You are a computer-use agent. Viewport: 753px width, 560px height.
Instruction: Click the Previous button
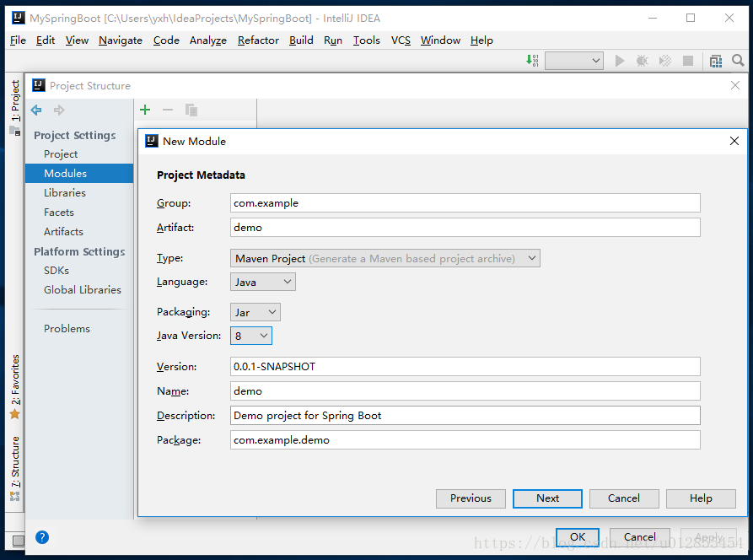[x=471, y=498]
